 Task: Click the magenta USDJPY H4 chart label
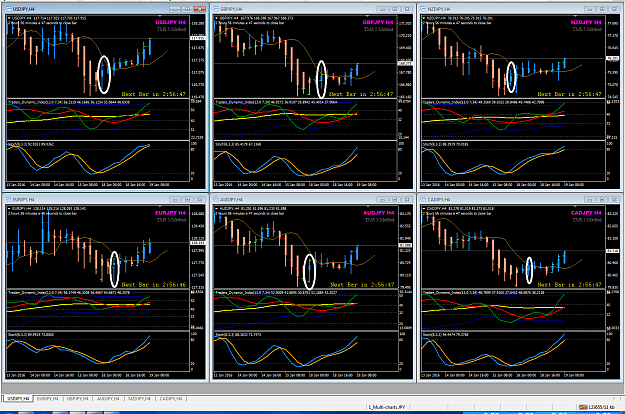pos(171,22)
